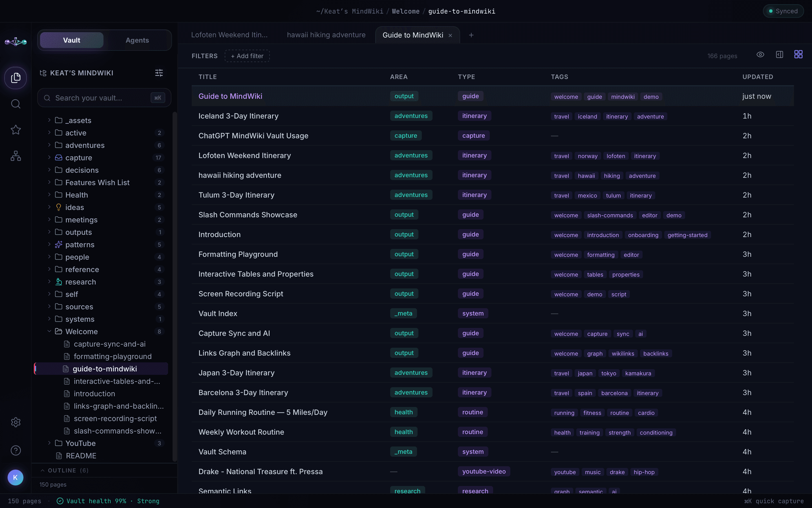Open the README file in the tree
Image resolution: width=812 pixels, height=508 pixels.
81,456
